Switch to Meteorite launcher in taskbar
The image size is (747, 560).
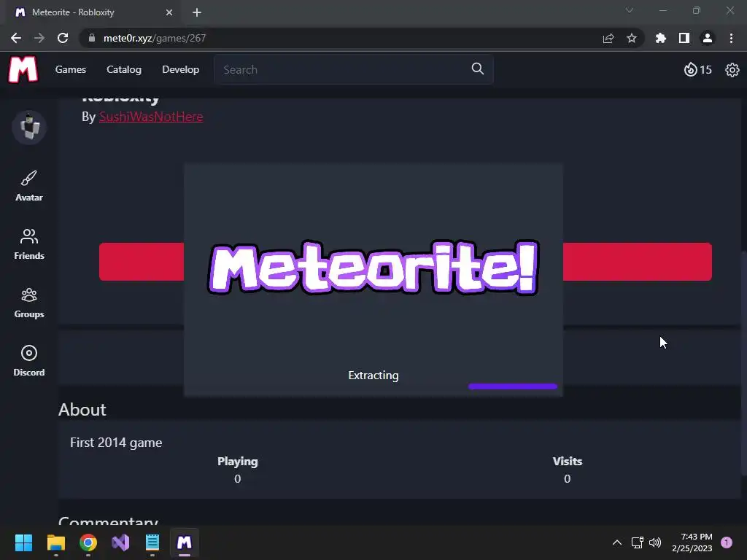185,542
